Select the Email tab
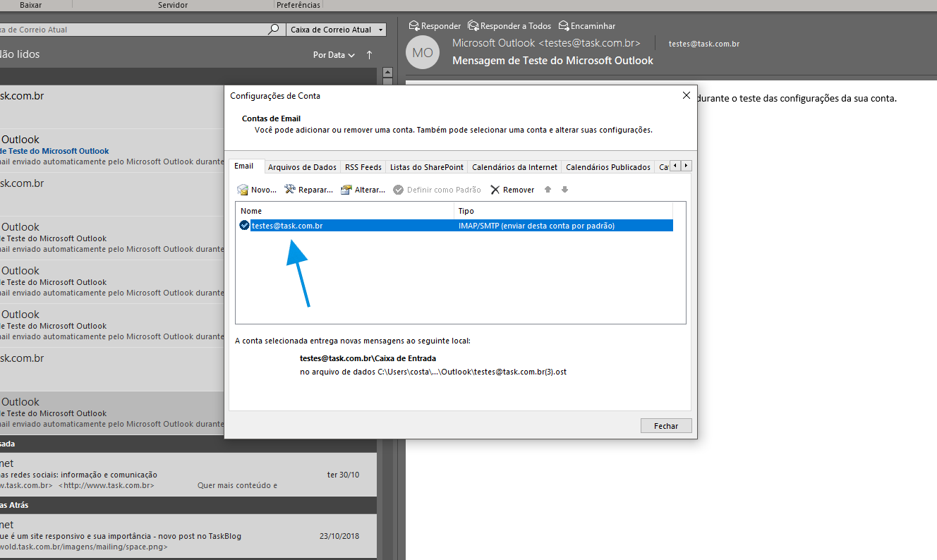The height and width of the screenshot is (560, 937). (x=244, y=166)
